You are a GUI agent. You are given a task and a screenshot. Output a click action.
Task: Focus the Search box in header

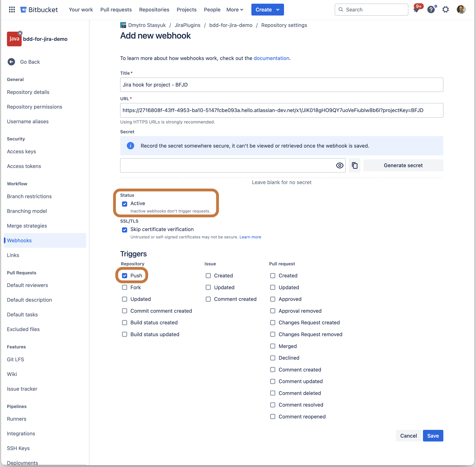(371, 10)
